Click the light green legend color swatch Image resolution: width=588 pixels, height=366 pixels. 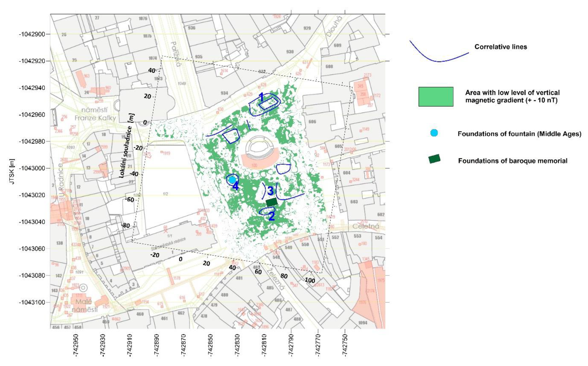[x=436, y=97]
